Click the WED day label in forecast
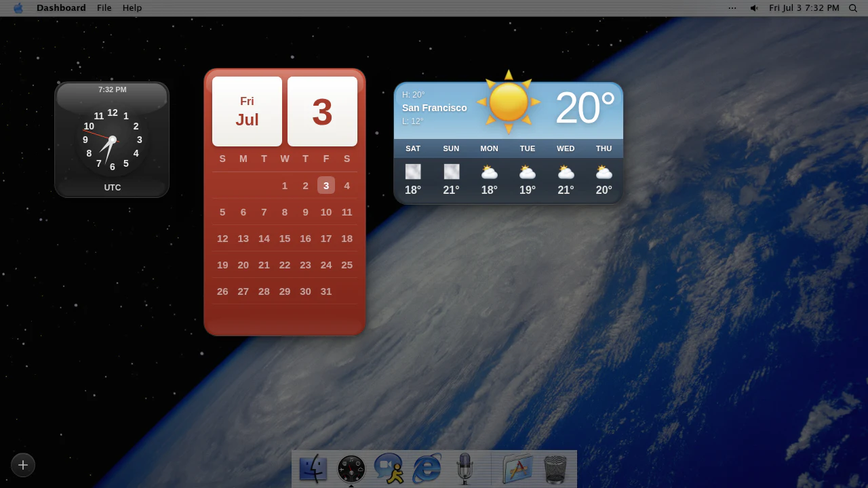This screenshot has width=868, height=488. [566, 148]
